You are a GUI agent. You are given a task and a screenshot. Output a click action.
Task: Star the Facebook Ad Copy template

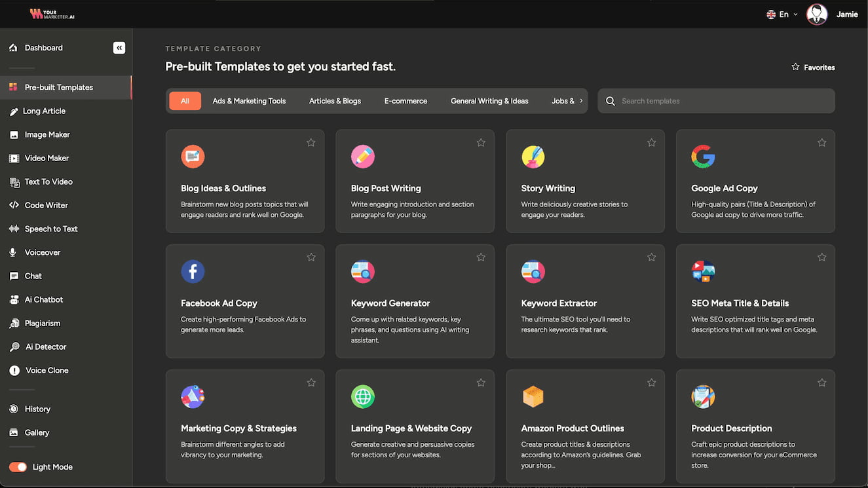point(311,257)
